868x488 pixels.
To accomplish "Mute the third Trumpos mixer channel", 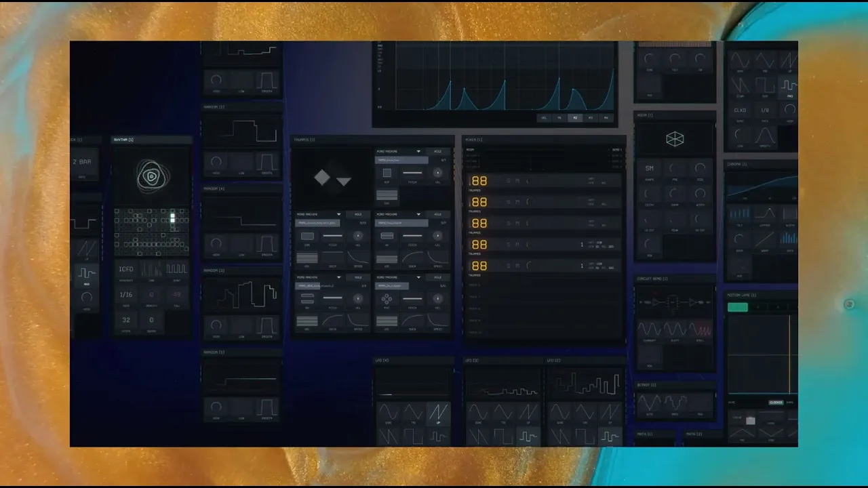I will (517, 222).
